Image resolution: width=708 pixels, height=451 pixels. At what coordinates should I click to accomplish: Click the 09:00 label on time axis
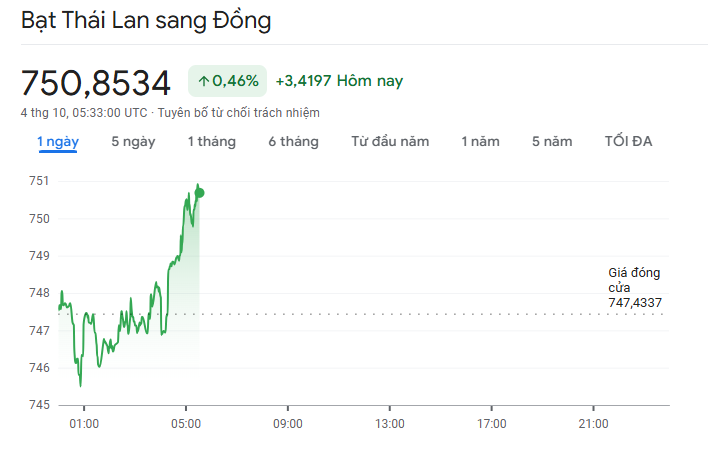point(288,423)
